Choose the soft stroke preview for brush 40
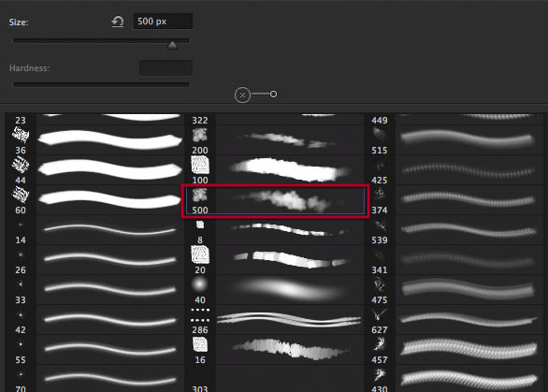Screen dimensions: 548x392 tap(290, 289)
